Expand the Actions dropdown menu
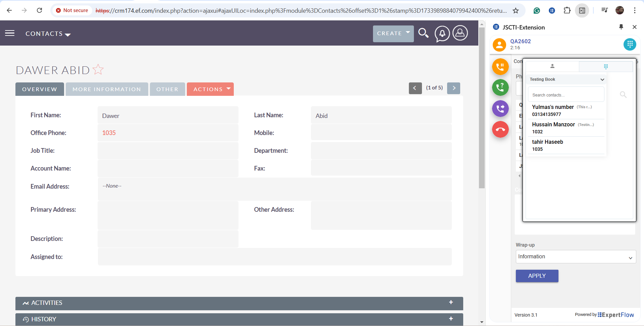Screen dimensions: 644x326 coord(210,89)
